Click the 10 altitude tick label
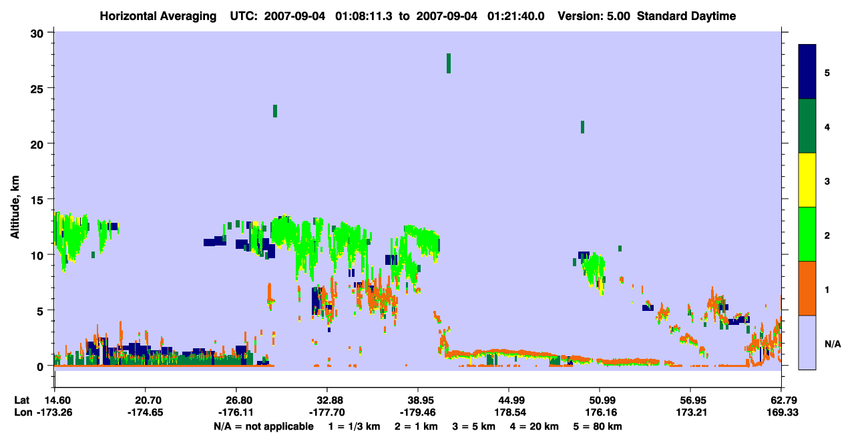Viewport: 868px width, 445px height. pyautogui.click(x=39, y=255)
